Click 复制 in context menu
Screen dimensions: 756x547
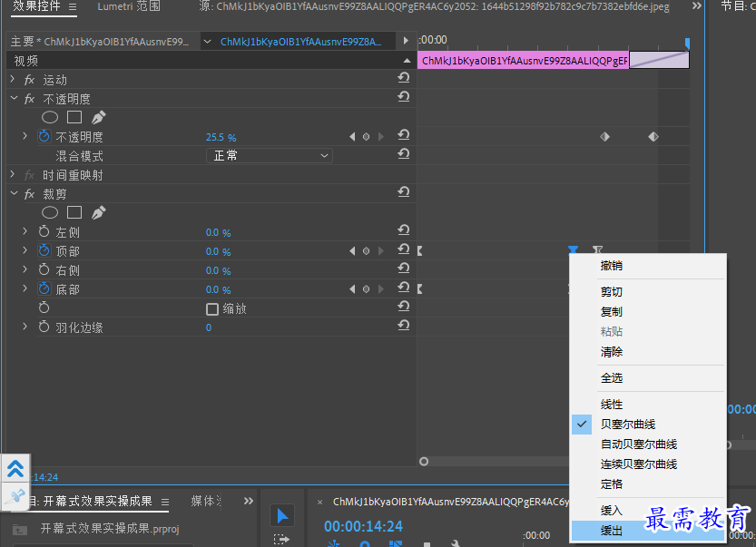click(x=648, y=312)
